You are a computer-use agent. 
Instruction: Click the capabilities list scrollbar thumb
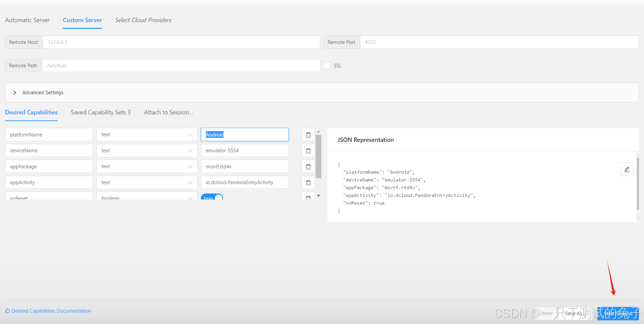click(319, 156)
